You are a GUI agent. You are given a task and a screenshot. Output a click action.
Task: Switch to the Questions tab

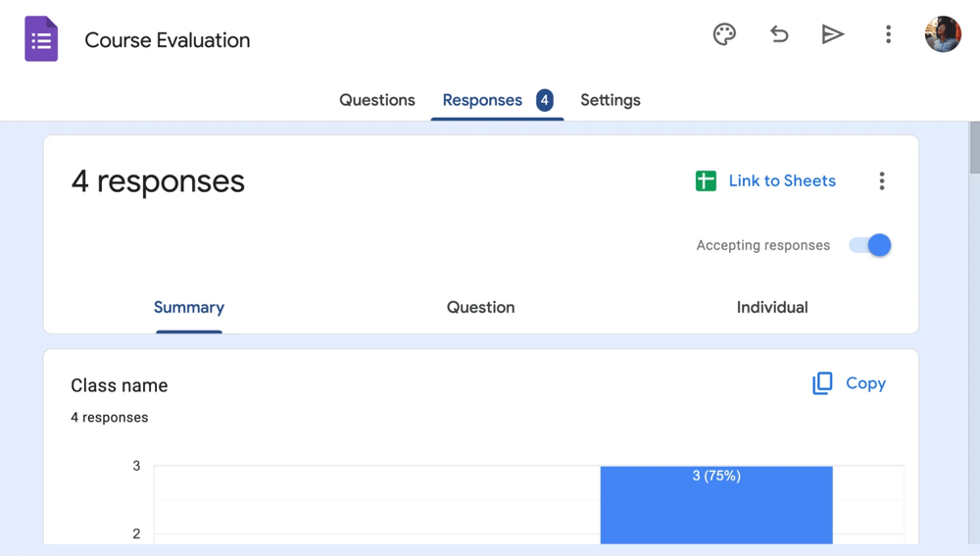(376, 100)
